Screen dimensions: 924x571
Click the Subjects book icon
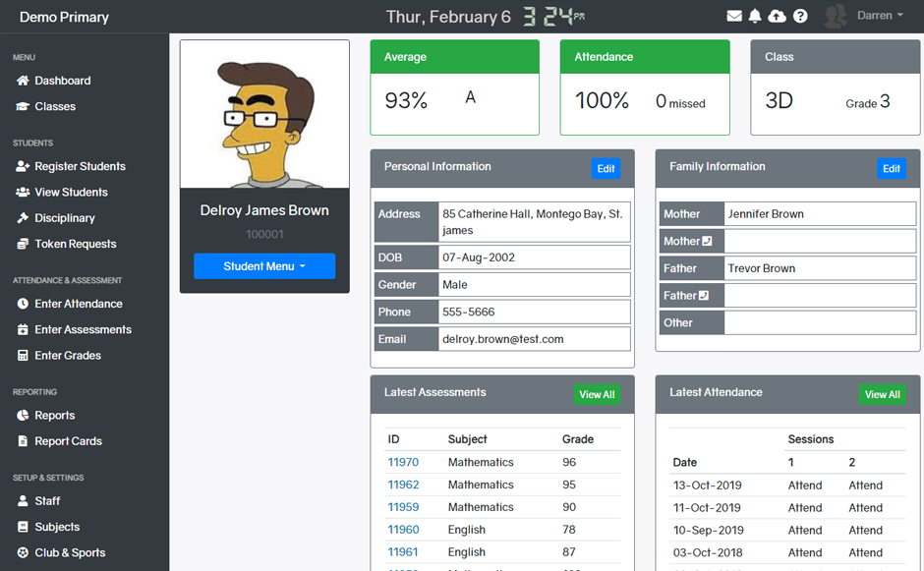(23, 528)
